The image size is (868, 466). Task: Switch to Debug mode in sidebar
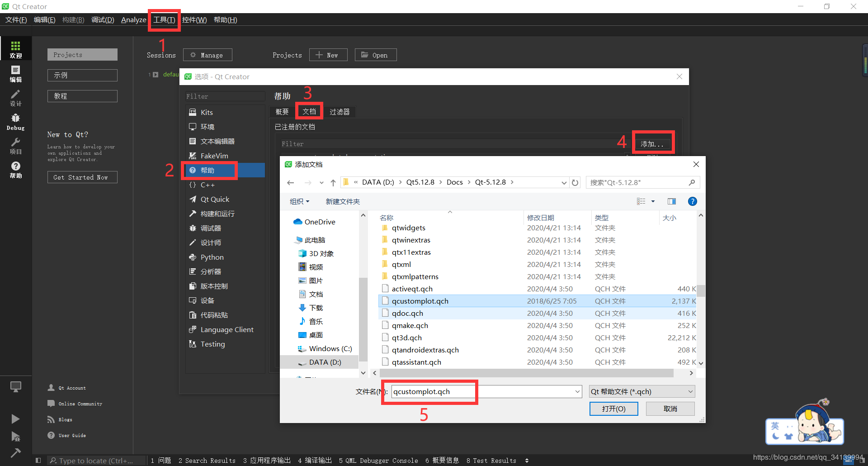click(16, 121)
